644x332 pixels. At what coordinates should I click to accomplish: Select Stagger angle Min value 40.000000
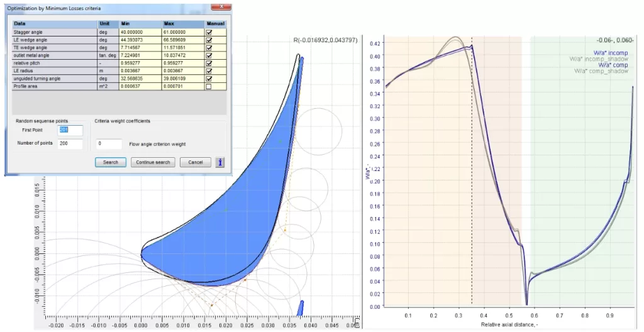coord(140,32)
